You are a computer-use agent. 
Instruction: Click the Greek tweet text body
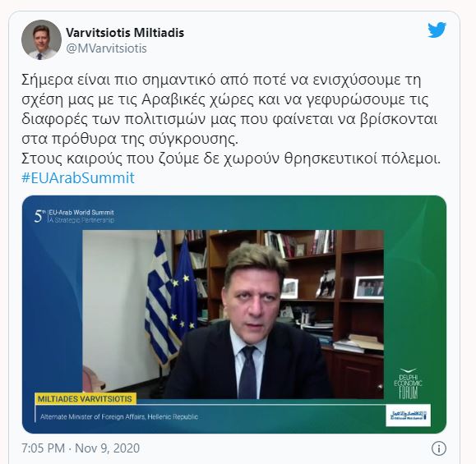coord(231,119)
